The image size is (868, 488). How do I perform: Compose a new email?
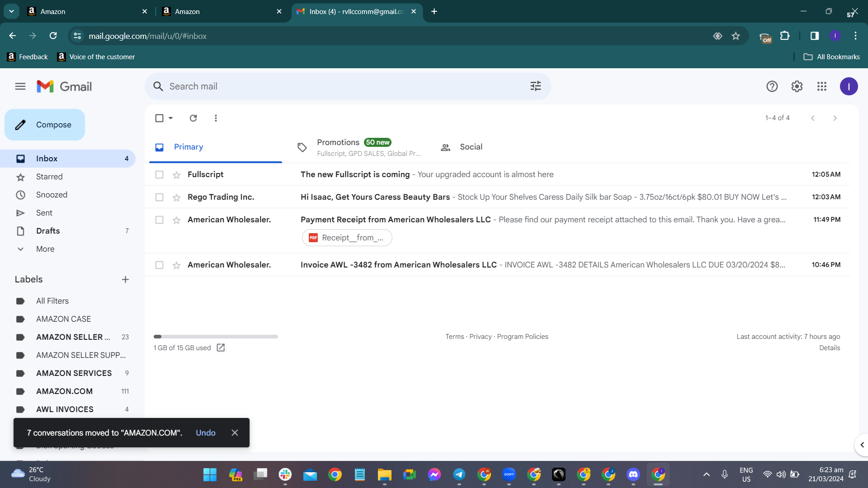pos(45,125)
